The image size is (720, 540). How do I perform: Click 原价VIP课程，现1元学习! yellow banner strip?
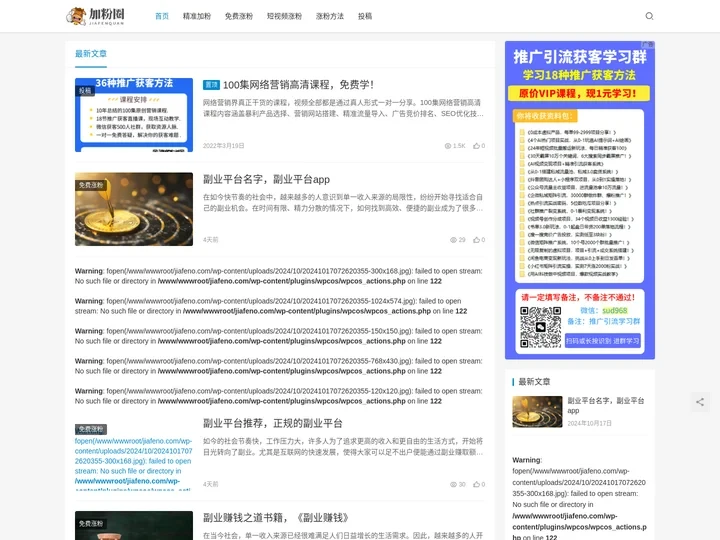click(x=579, y=94)
